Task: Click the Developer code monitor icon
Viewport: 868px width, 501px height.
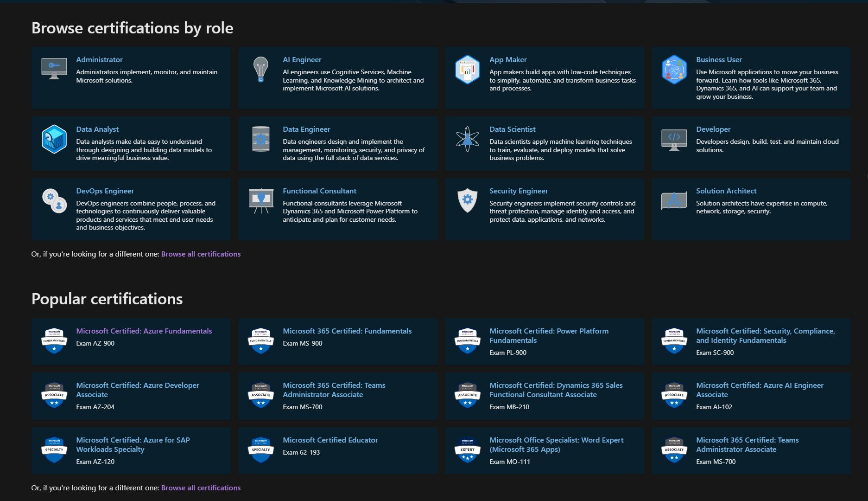Action: pos(674,140)
